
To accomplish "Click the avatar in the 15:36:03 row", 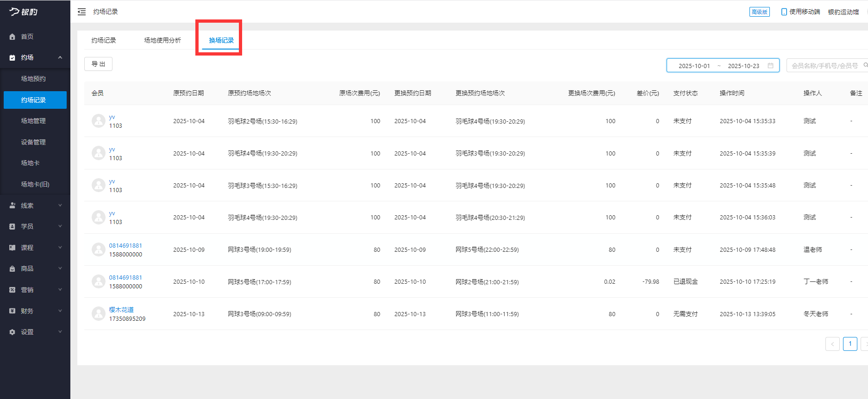I will tap(99, 217).
